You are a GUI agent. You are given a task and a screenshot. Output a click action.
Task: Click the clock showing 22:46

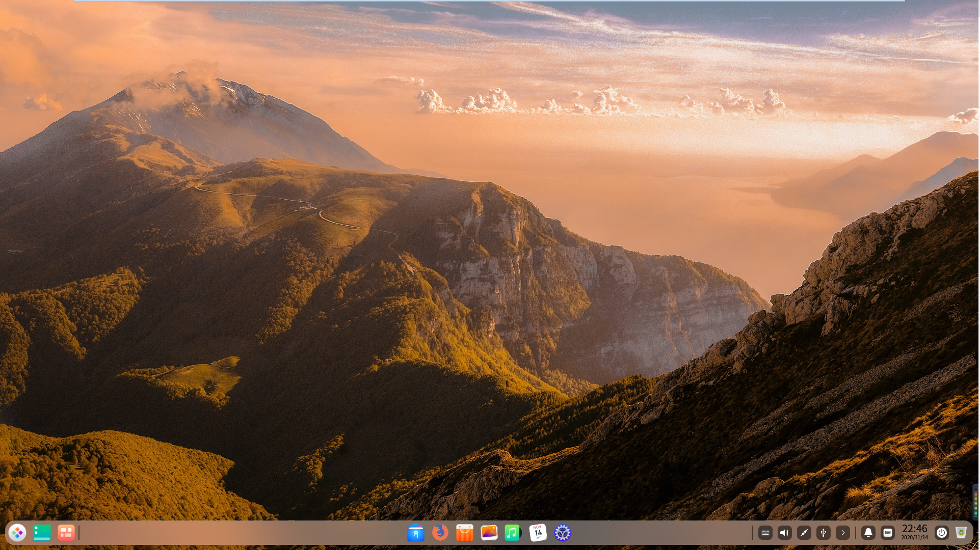click(914, 533)
